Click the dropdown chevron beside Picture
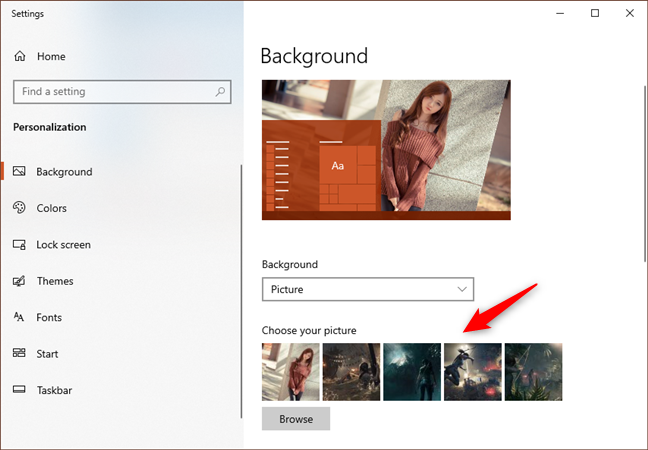This screenshot has width=648, height=450. [461, 289]
